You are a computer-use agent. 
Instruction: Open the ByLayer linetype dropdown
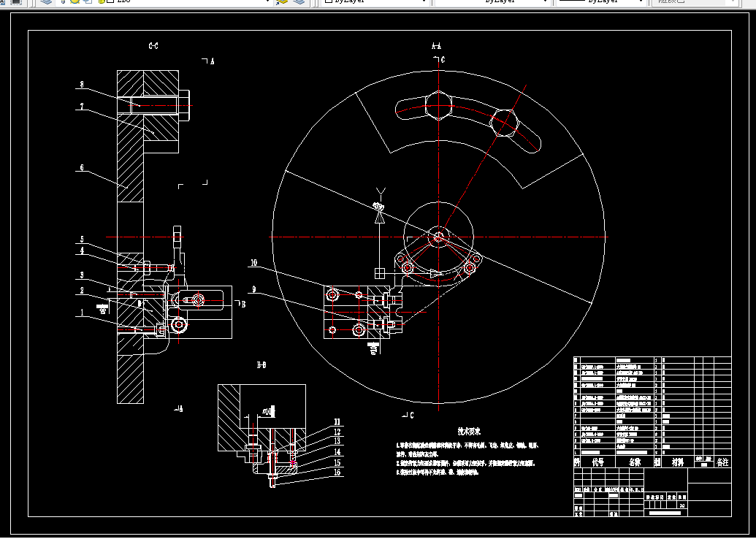point(492,1)
